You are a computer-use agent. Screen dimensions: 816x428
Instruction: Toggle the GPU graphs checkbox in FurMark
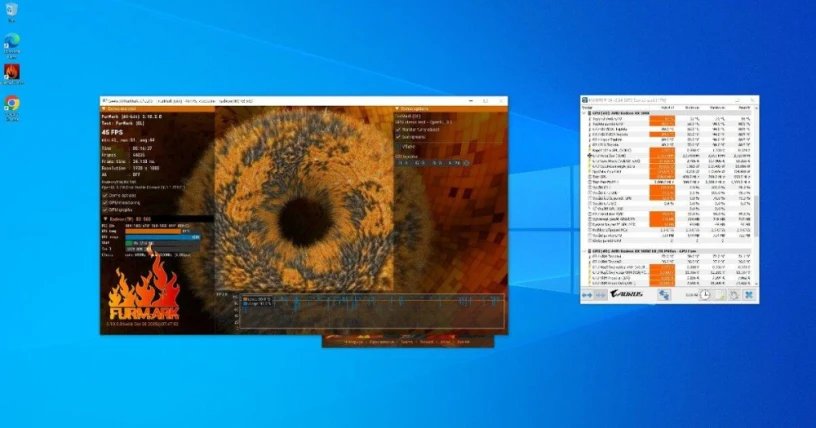point(106,209)
